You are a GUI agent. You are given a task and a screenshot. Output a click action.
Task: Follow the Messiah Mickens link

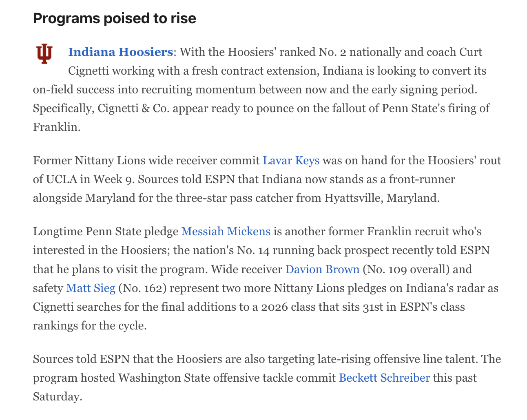pos(226,232)
